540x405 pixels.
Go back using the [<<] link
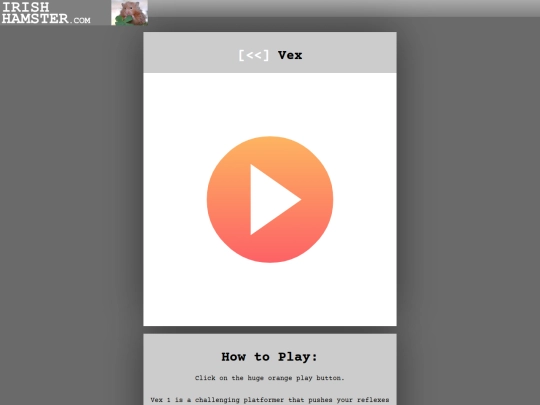click(254, 55)
